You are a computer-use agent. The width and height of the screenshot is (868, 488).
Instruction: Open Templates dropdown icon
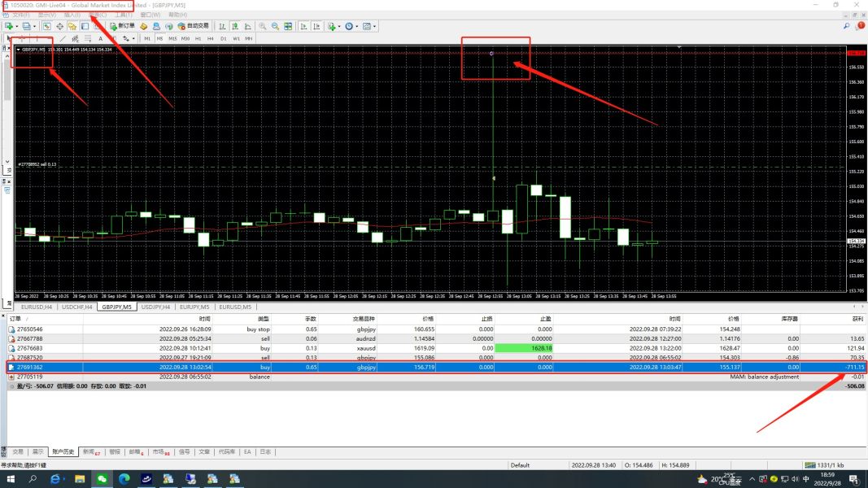tap(367, 26)
